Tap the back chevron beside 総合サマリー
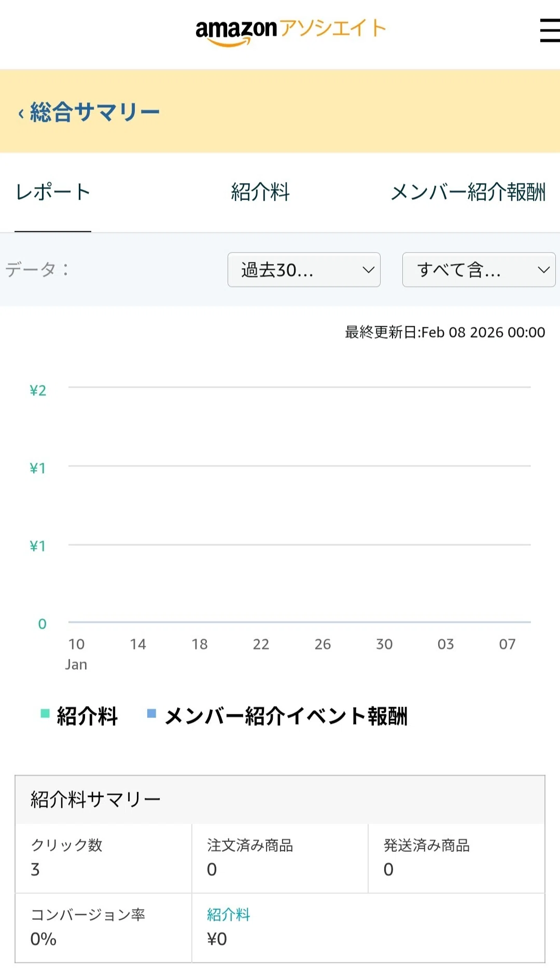Viewport: 560px width, 980px height. [21, 113]
